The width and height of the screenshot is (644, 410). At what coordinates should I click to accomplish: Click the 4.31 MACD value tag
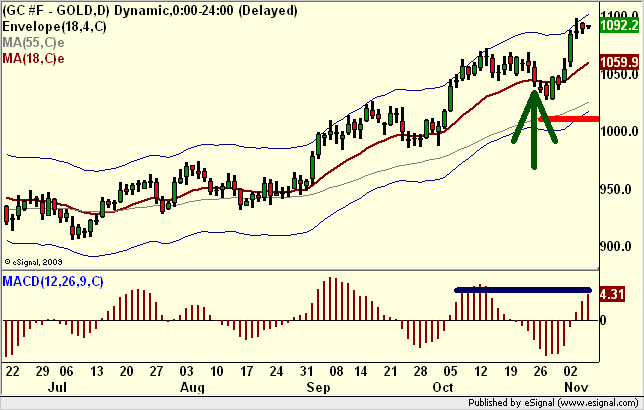612,295
